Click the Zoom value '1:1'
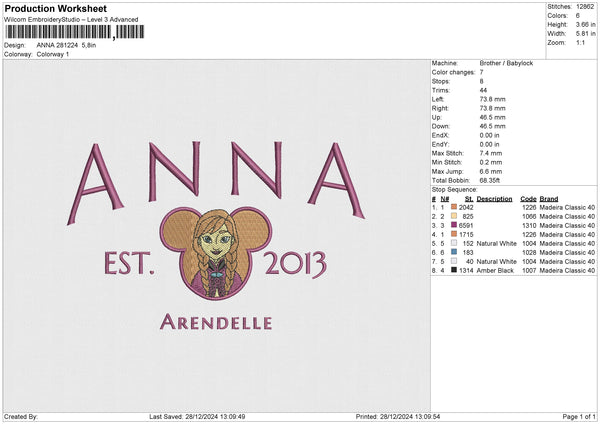Viewport: 600px width, 424px height. click(x=580, y=42)
